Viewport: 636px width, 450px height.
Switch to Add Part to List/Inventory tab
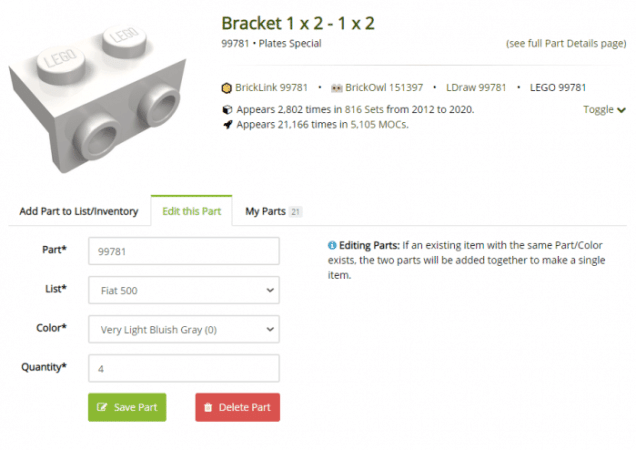pos(79,211)
